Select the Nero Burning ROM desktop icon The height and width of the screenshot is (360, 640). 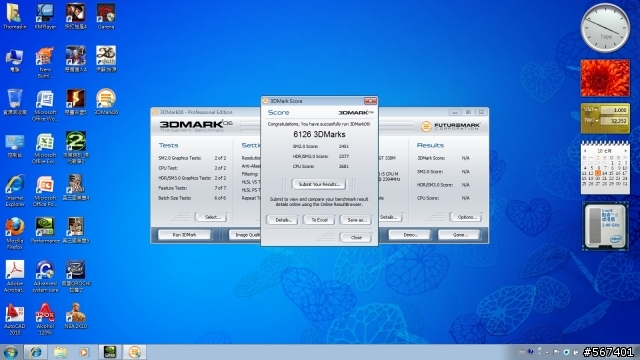tap(45, 62)
